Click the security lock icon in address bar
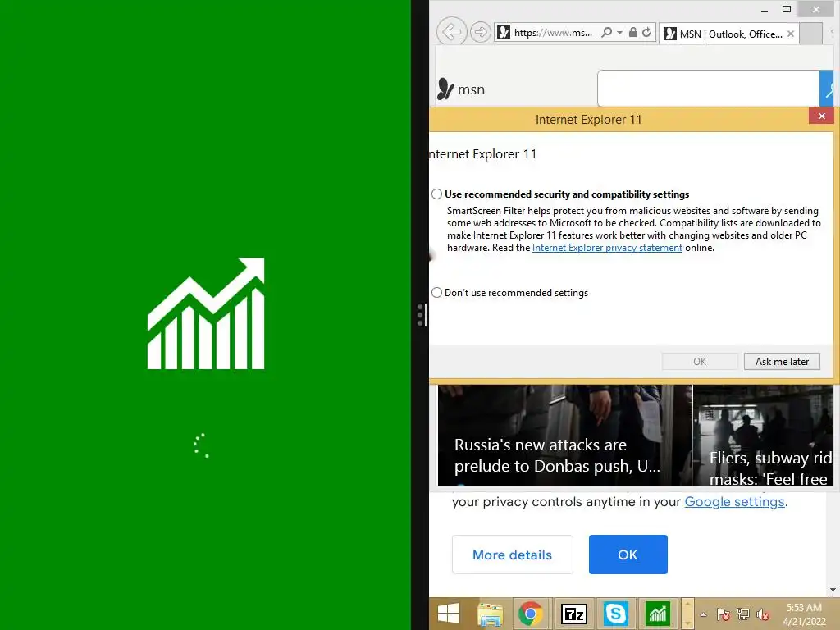This screenshot has height=630, width=840. (633, 32)
